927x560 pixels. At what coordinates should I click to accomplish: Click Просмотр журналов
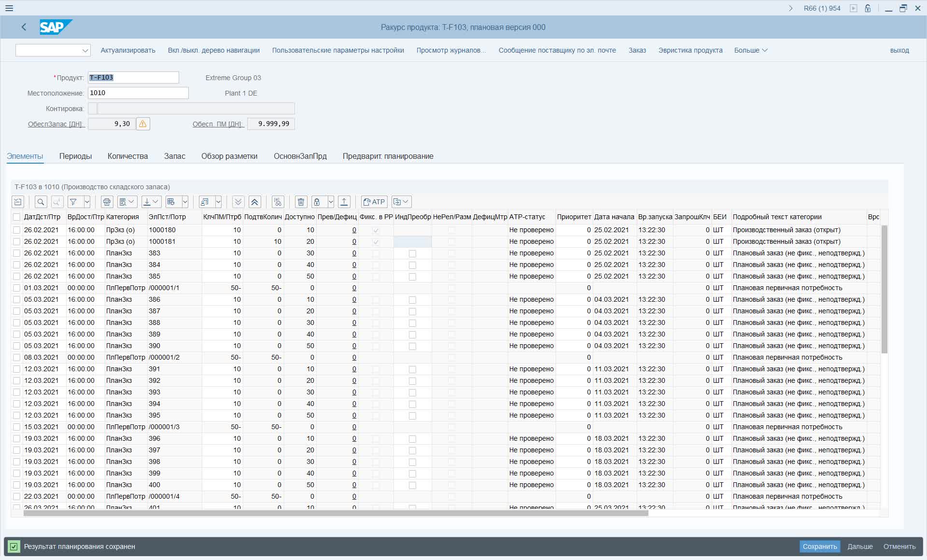451,50
